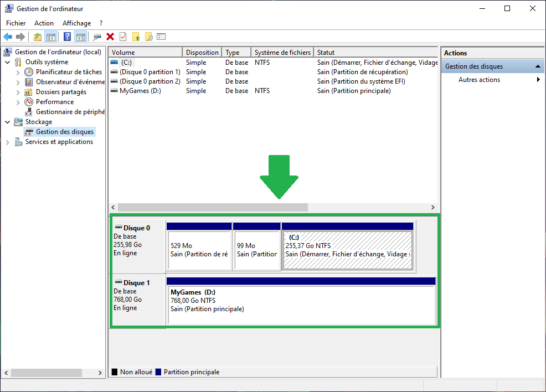Click the red X delete icon
The width and height of the screenshot is (546, 392).
click(x=110, y=37)
